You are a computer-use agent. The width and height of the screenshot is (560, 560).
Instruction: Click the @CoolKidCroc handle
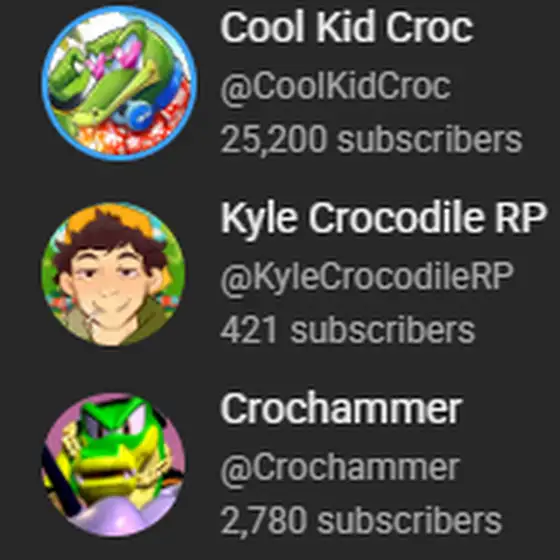click(x=336, y=87)
